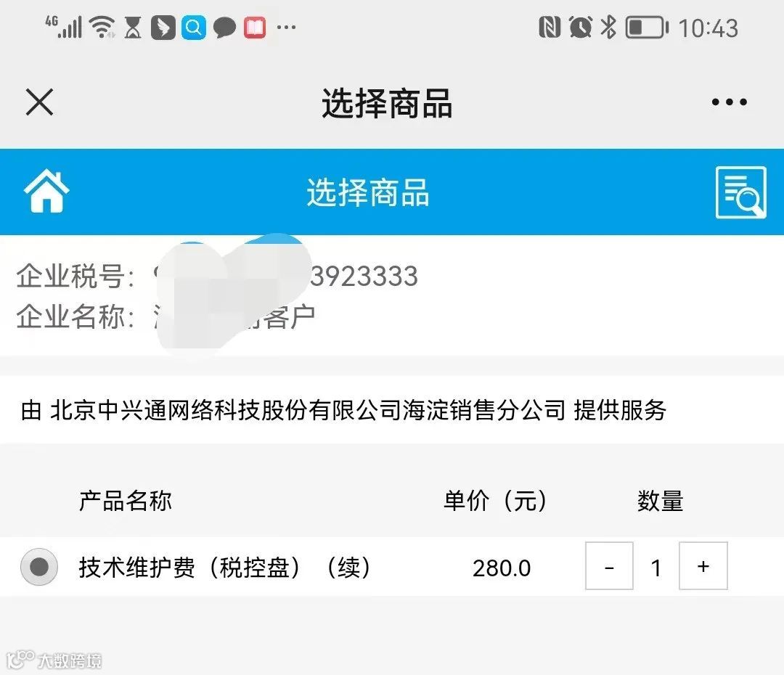The height and width of the screenshot is (675, 784).
Task: Increase quantity with the plus button
Action: point(703,566)
